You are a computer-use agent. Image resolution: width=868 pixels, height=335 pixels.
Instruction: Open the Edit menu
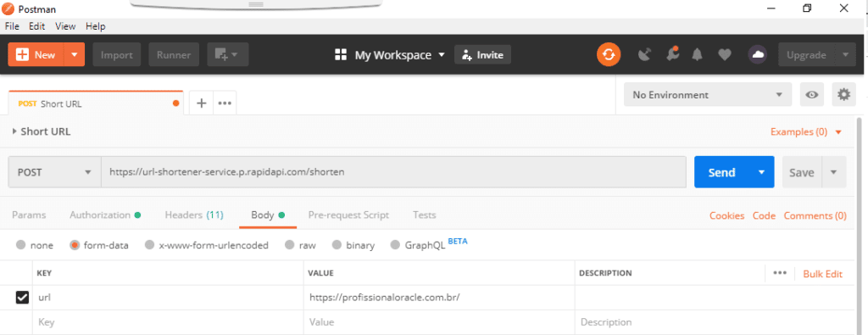[x=37, y=26]
